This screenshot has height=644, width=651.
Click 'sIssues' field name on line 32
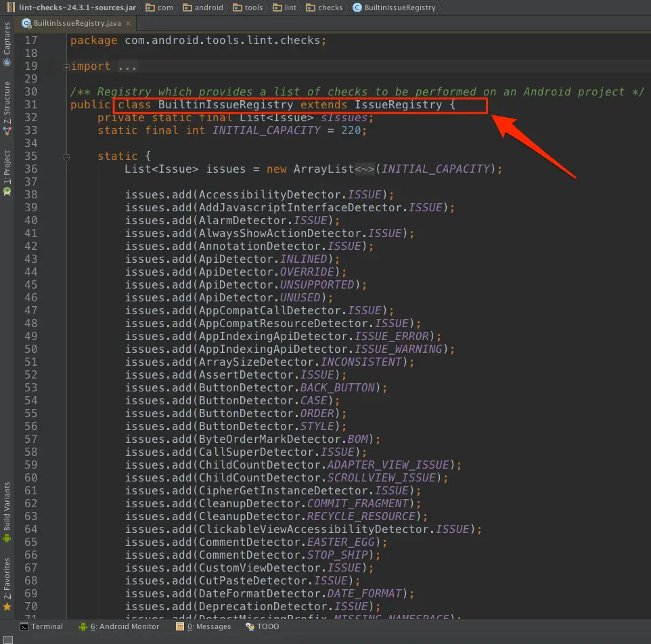click(x=344, y=118)
